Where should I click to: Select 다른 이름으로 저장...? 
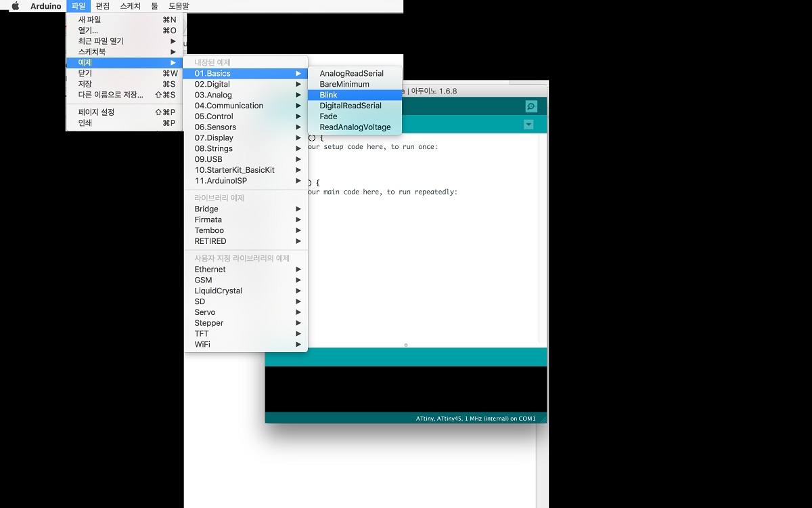click(125, 95)
